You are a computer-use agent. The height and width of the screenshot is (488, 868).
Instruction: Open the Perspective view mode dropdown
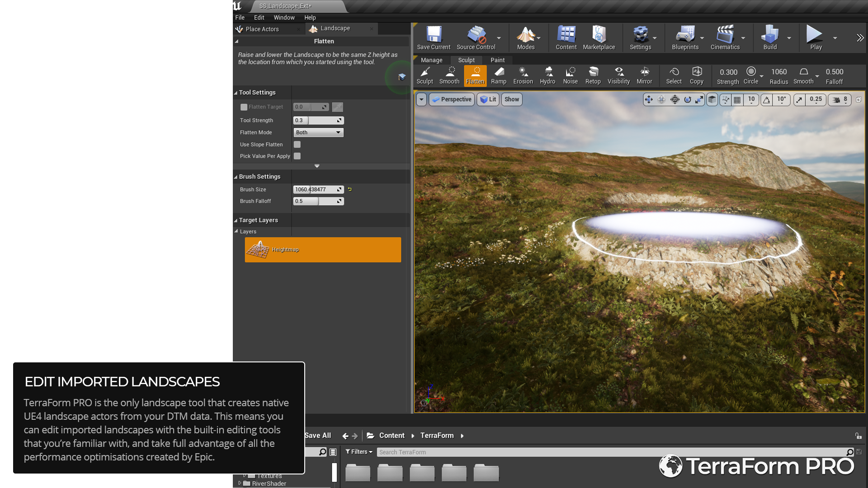pyautogui.click(x=452, y=99)
